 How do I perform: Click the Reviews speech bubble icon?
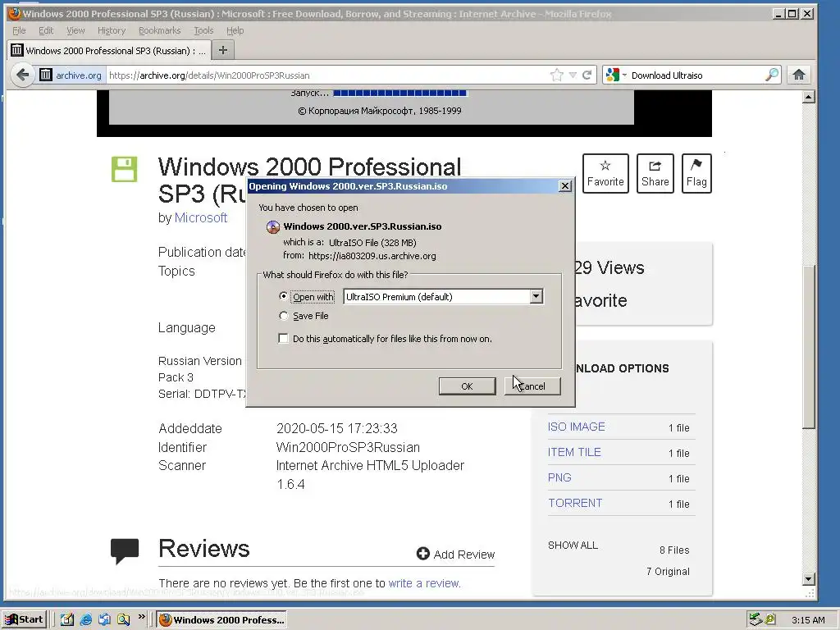(125, 551)
